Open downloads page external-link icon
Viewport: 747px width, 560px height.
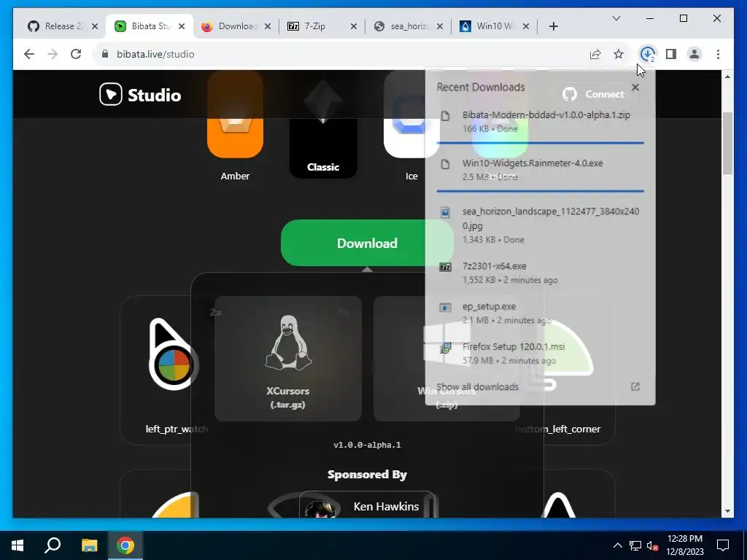click(635, 386)
